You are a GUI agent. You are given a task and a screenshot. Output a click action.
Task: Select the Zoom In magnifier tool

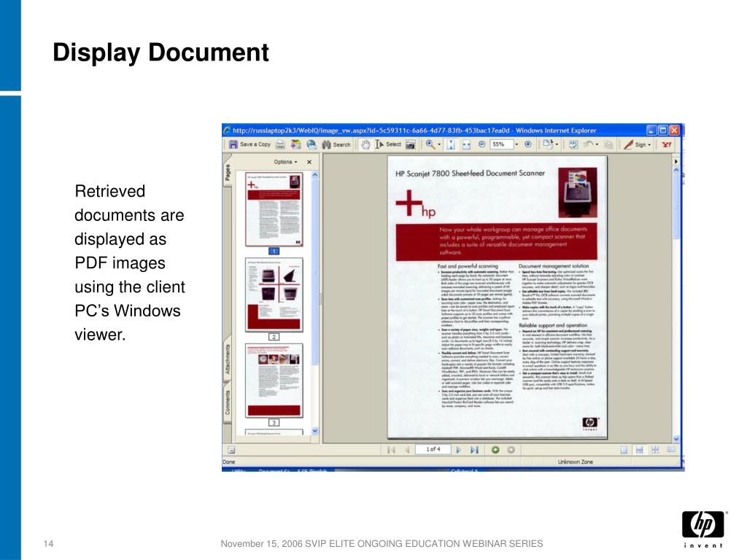click(x=430, y=144)
